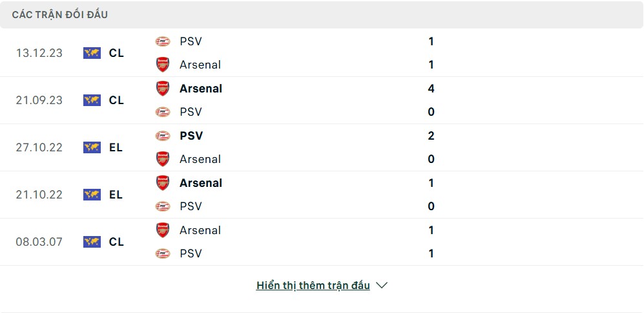Click PSV crest in 27.10.22 match

tap(163, 136)
